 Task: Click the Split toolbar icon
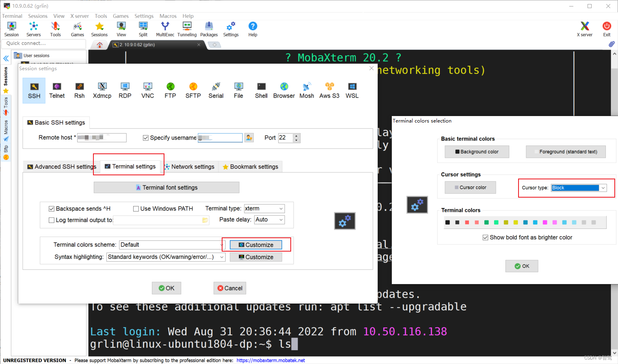point(143,29)
